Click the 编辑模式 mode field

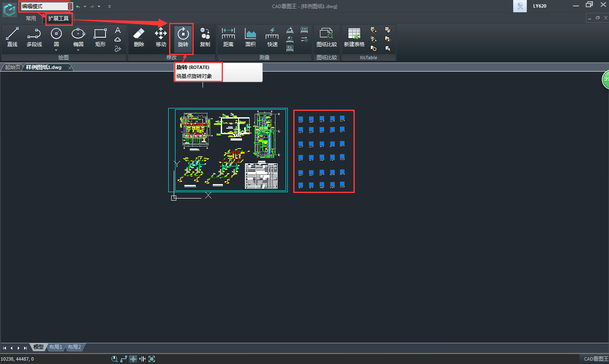tap(45, 6)
